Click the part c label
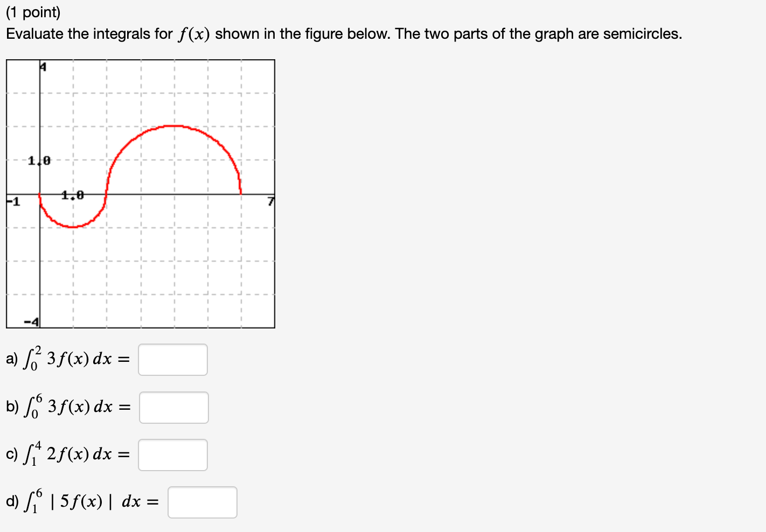Viewport: 766px width, 532px height. tap(12, 455)
